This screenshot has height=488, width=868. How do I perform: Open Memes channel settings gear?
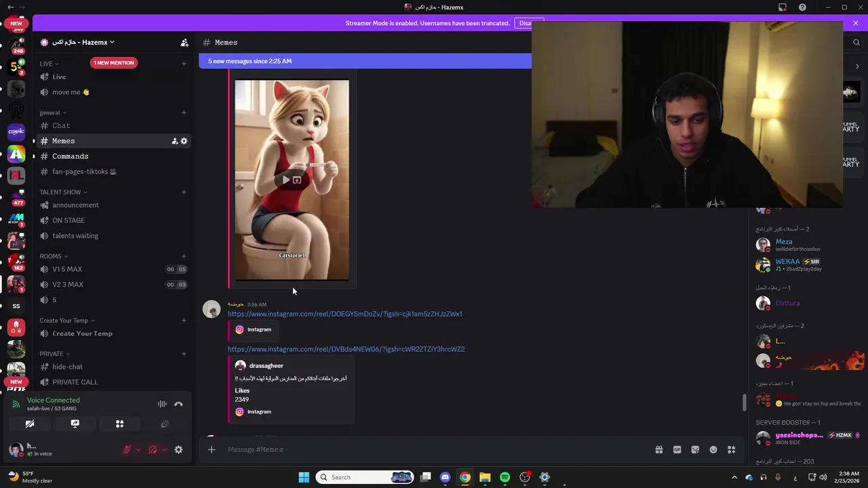coord(184,141)
